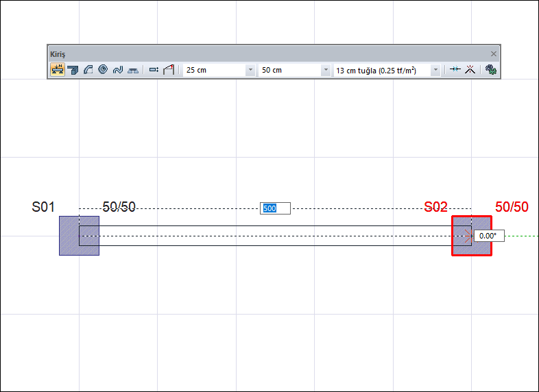539x392 pixels.
Task: Click the red 50/50 dimension label
Action: [512, 207]
